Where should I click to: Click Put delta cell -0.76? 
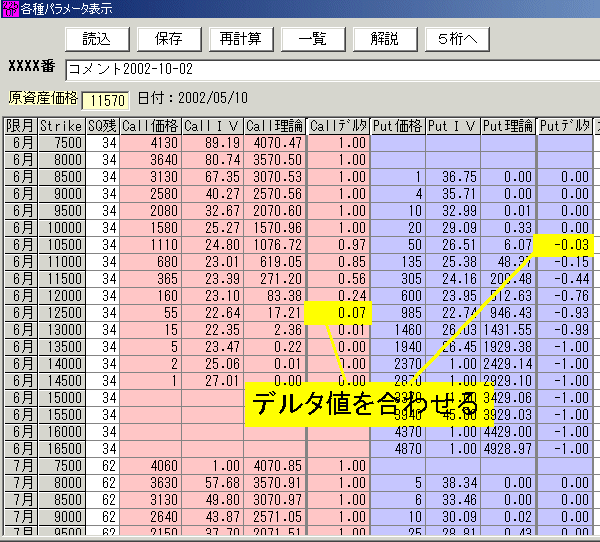coord(565,296)
